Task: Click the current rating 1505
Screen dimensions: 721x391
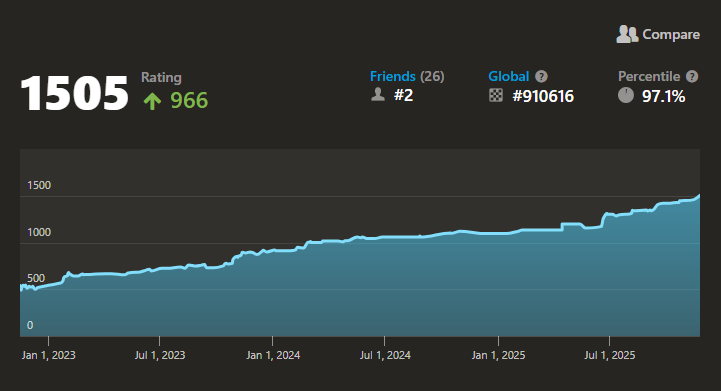Action: tap(74, 94)
